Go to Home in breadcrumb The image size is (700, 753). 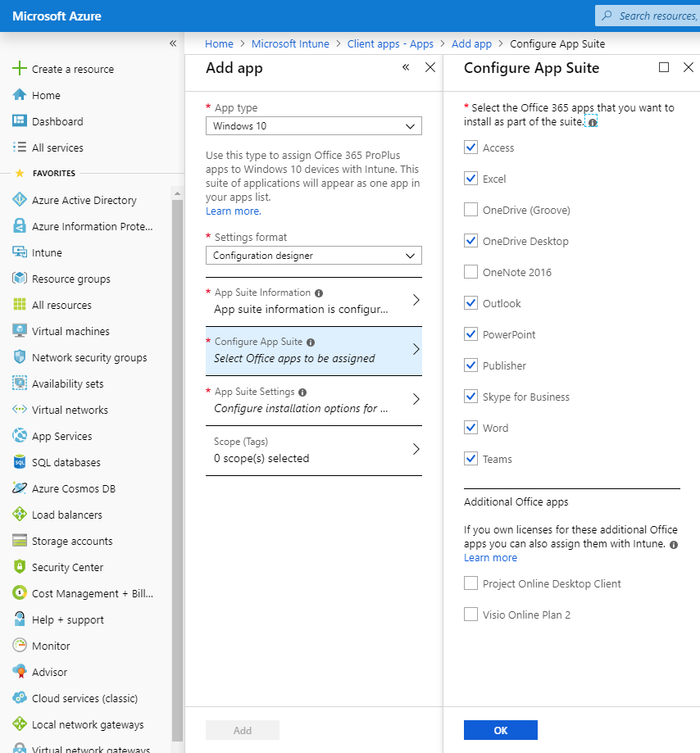point(219,43)
